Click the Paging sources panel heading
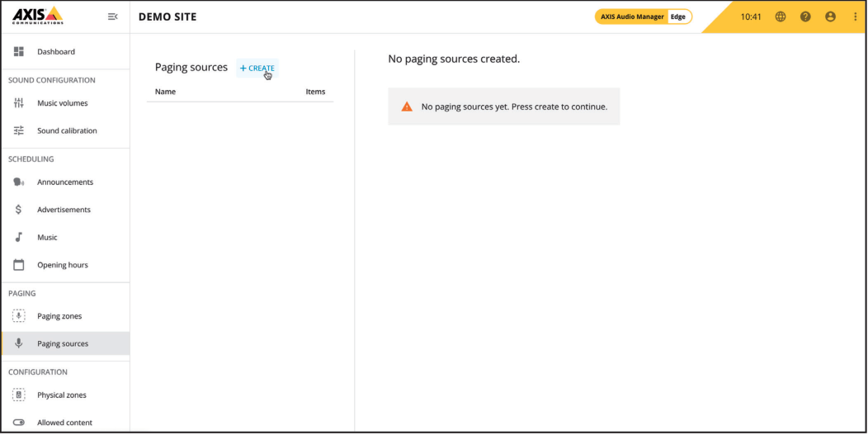The image size is (868, 435). [191, 67]
